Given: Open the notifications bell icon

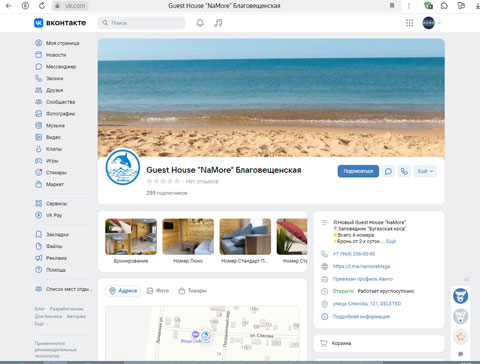Looking at the screenshot, I should (200, 23).
